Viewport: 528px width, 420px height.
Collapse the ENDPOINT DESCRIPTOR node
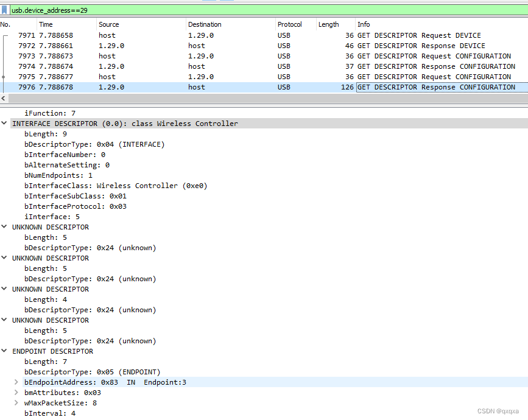tap(4, 351)
